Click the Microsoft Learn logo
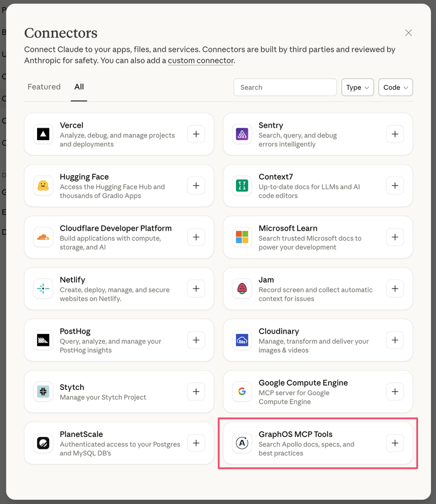 243,237
